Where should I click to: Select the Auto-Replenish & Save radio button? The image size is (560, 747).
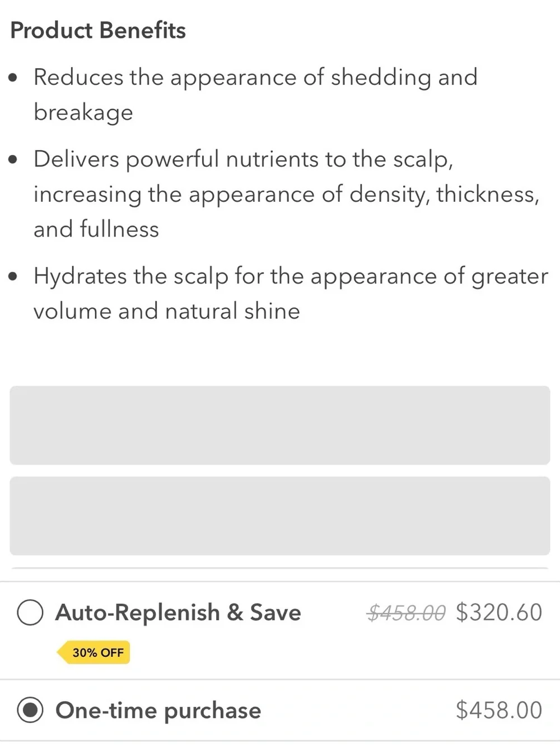30,613
